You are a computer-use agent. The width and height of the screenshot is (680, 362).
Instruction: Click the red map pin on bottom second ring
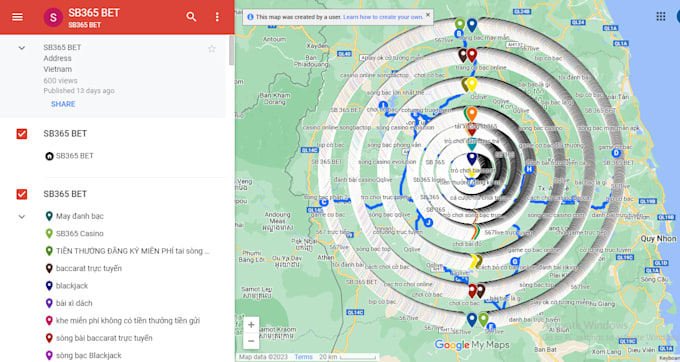472,290
